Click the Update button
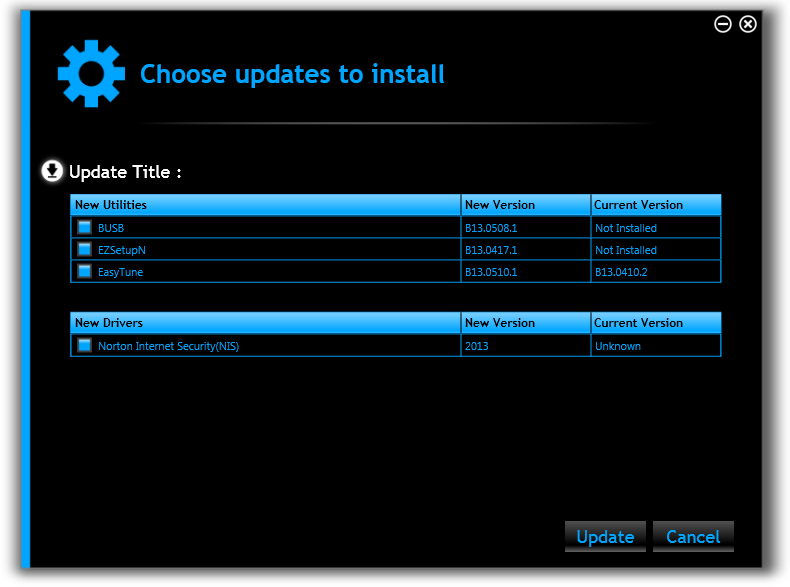790x587 pixels. pos(605,537)
